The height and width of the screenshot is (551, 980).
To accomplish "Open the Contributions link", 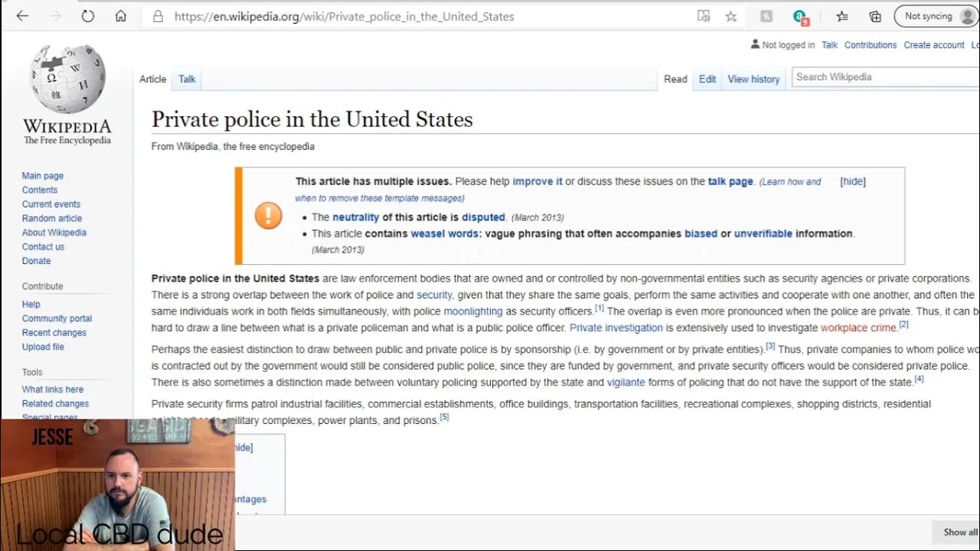I will [x=871, y=45].
